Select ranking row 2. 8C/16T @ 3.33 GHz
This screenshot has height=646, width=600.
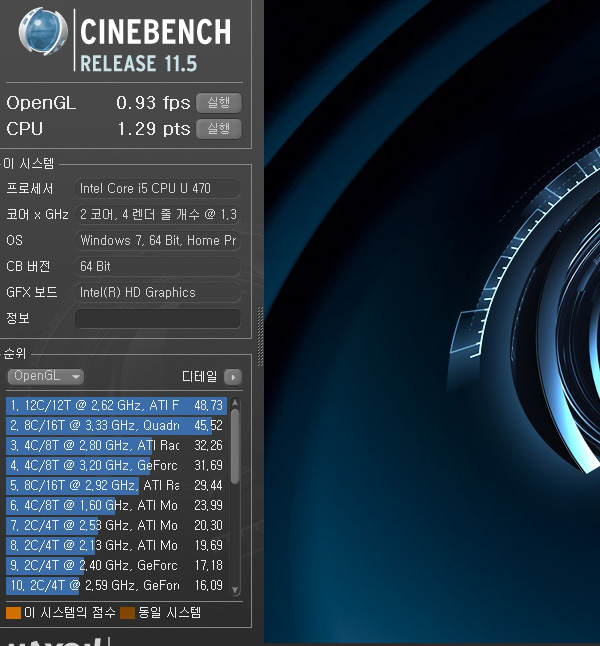[x=117, y=425]
